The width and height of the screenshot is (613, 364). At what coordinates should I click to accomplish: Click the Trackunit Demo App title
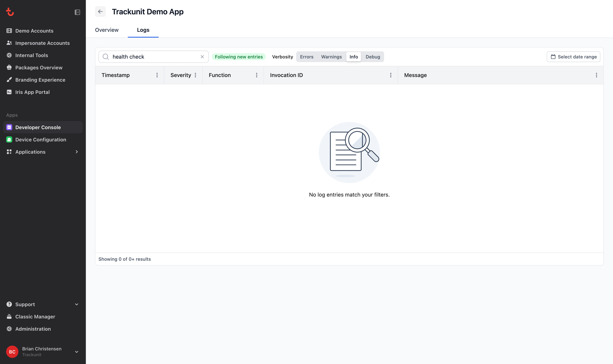(148, 11)
